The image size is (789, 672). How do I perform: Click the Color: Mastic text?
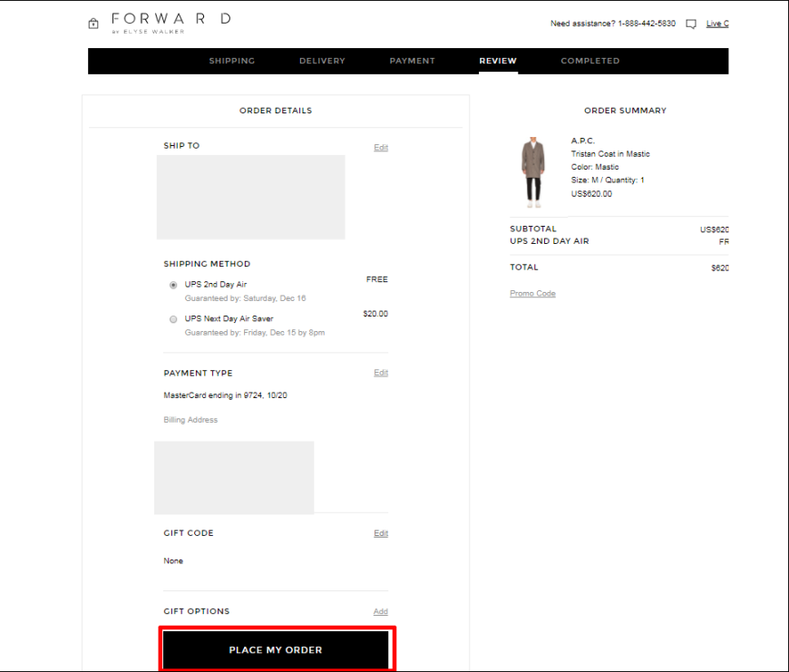pos(595,167)
